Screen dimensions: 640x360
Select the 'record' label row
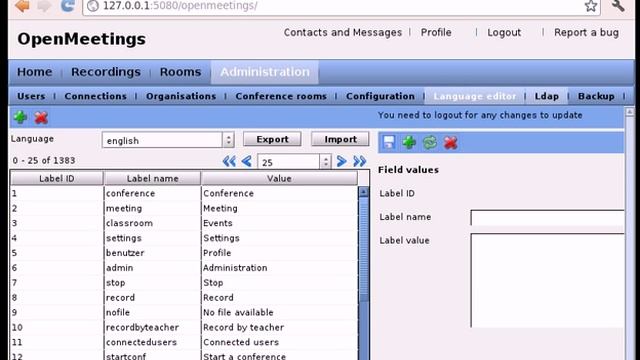click(184, 298)
